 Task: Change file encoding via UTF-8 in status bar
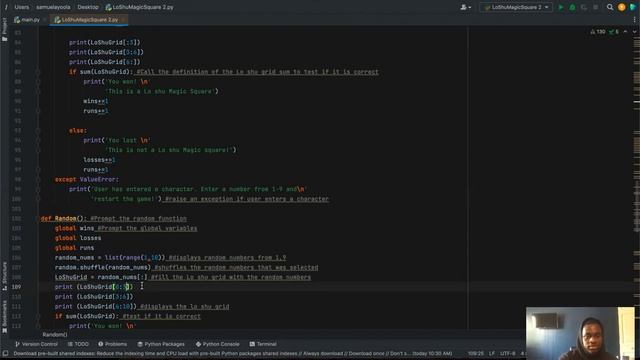pos(507,353)
